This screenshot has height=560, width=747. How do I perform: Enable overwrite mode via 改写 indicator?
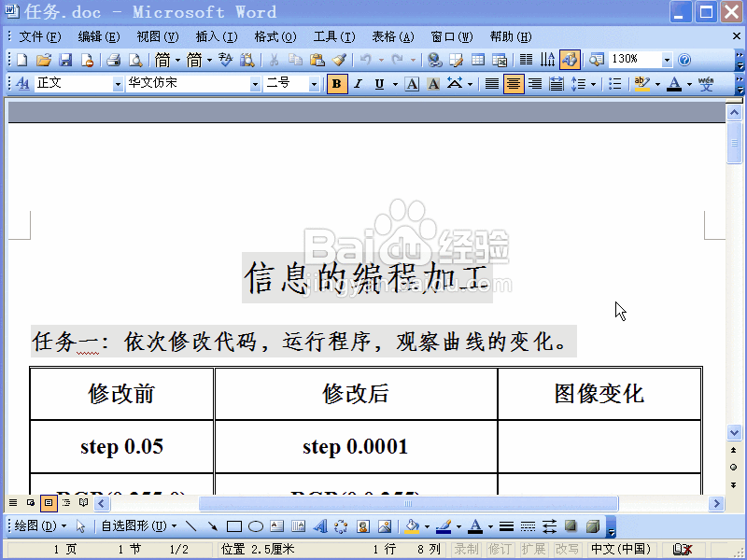pyautogui.click(x=567, y=549)
